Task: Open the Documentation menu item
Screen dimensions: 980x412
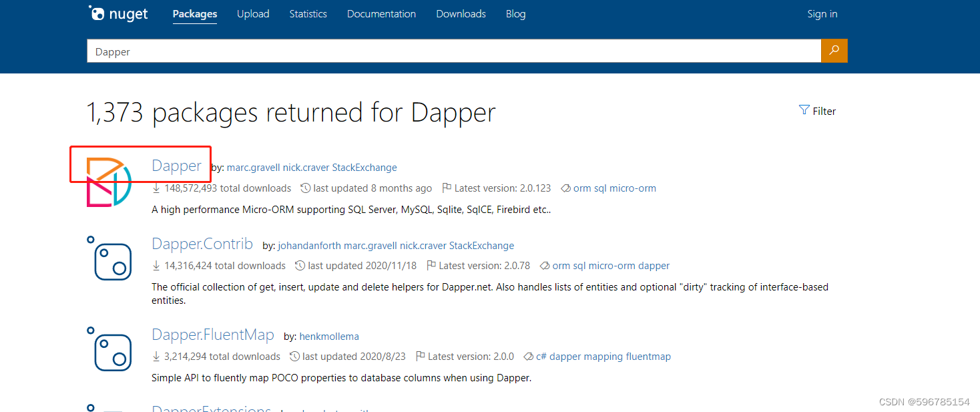Action: coord(381,14)
